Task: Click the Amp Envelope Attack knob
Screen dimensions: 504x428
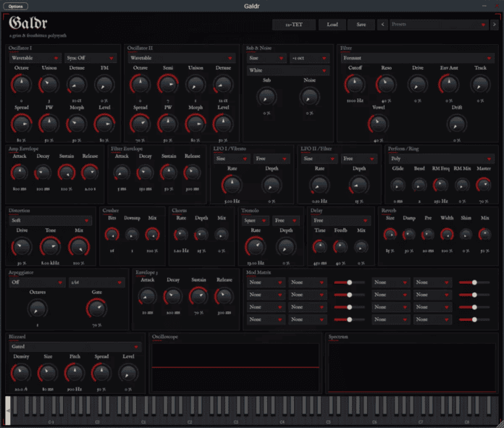Action: 20,172
